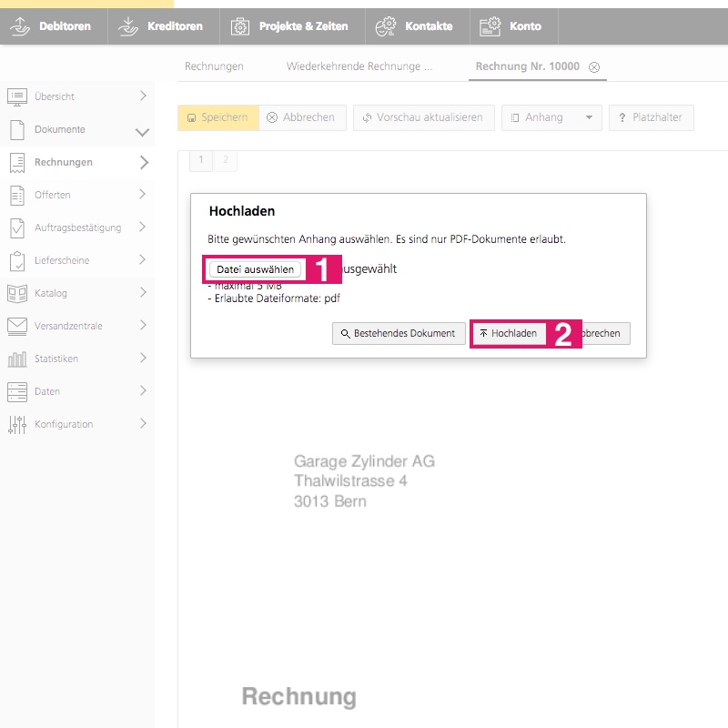
Task: Click the Statistiken bar chart icon
Action: coord(16,359)
